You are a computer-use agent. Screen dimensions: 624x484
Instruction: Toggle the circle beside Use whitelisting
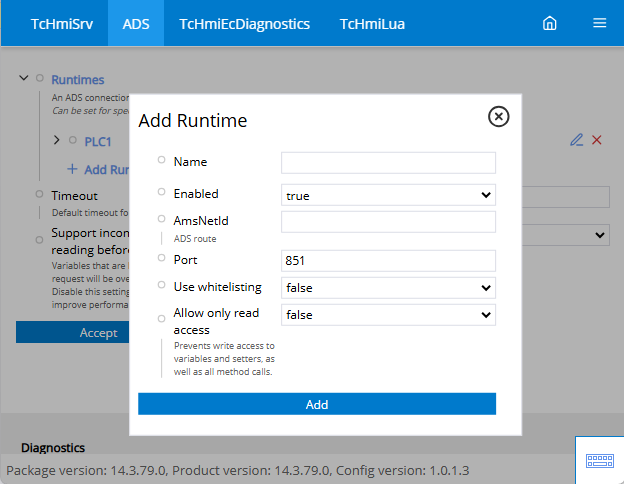click(161, 285)
